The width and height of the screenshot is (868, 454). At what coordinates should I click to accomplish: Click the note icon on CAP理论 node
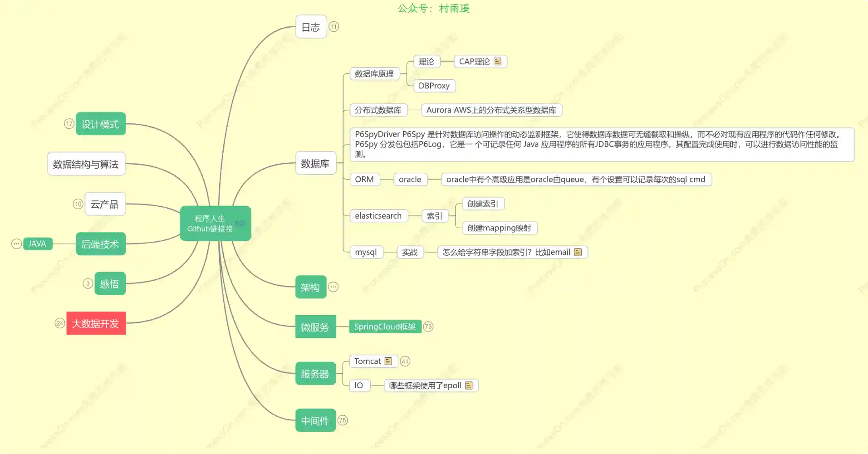(497, 61)
